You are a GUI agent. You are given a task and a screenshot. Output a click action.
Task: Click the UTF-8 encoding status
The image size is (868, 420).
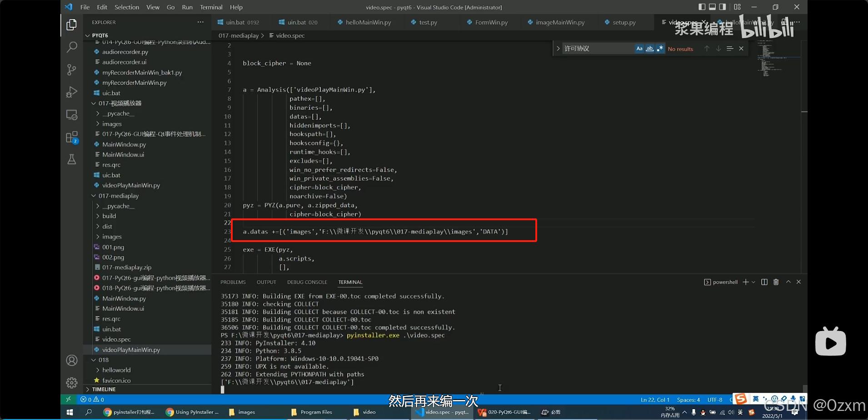click(714, 400)
